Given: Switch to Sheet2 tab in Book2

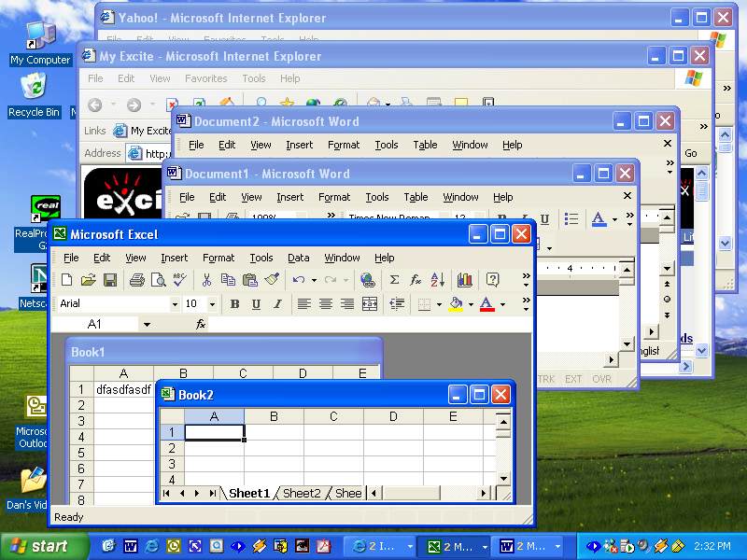Looking at the screenshot, I should coord(302,494).
